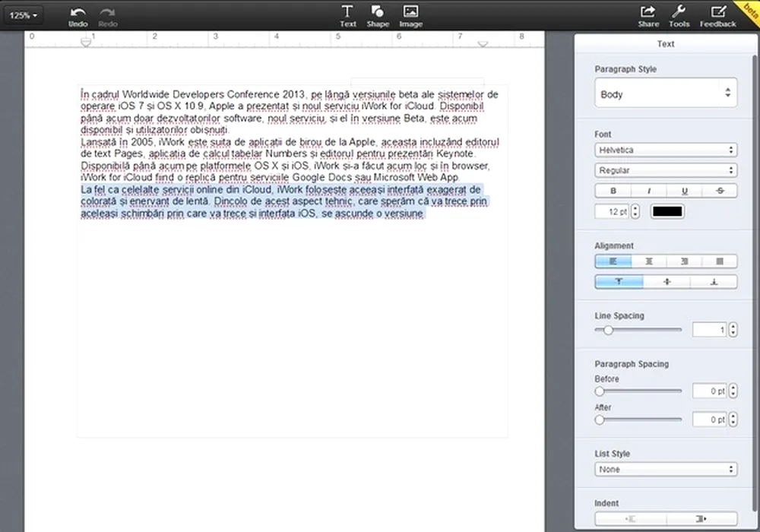The height and width of the screenshot is (532, 760).
Task: Click the word "Worldwide" in the document
Action: 145,94
